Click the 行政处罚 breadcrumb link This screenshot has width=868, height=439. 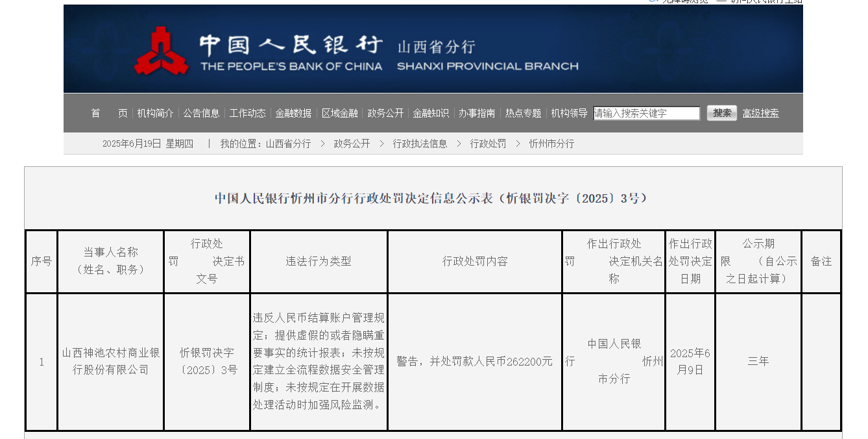488,144
